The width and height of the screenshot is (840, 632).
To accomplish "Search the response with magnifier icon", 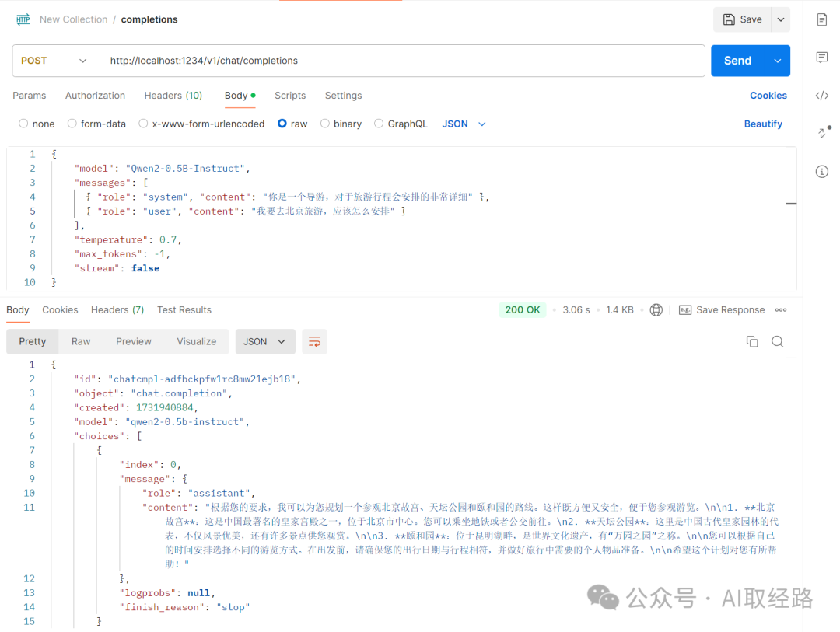I will coord(777,342).
